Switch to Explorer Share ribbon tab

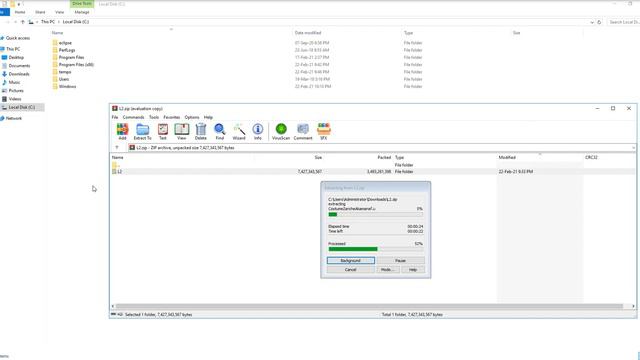coord(40,12)
